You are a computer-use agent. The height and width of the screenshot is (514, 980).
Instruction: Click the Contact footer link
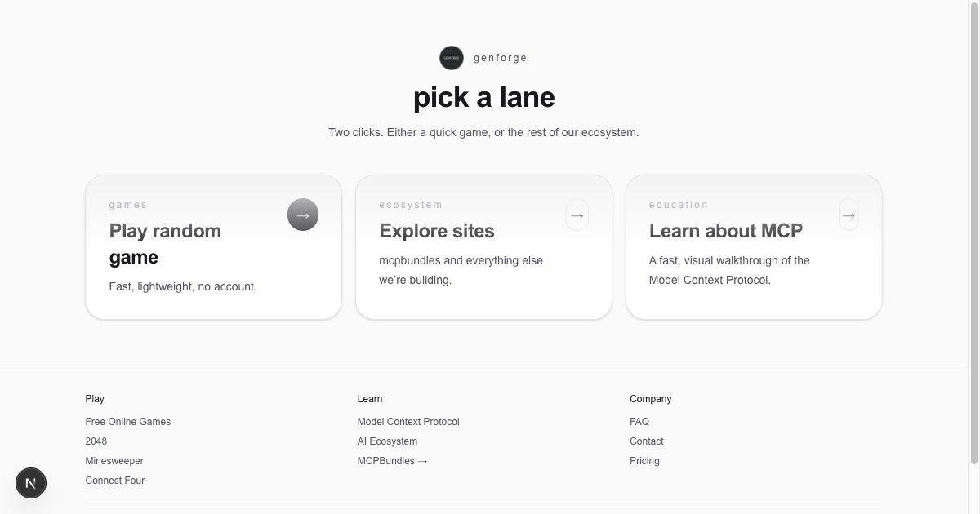[x=647, y=441]
